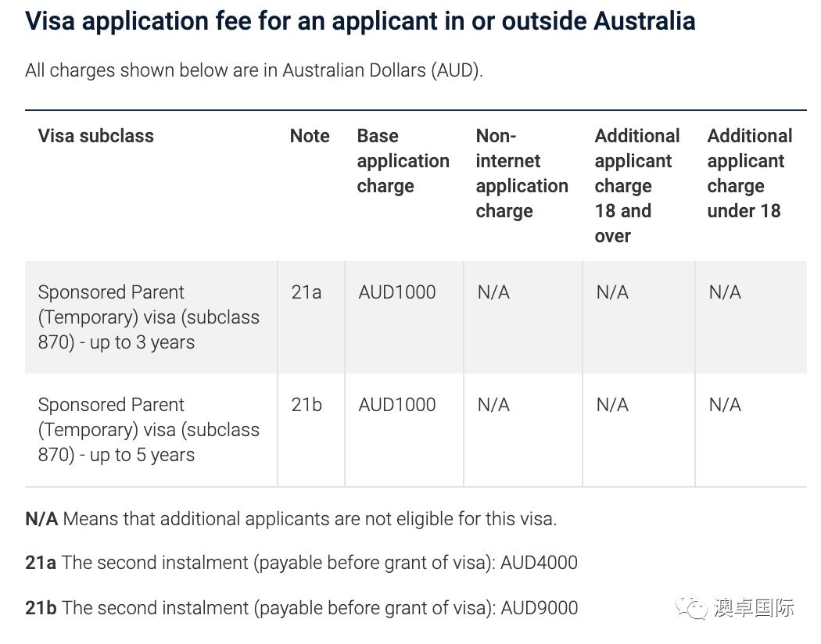Click the 21a second instalment AUD4000 footnote
The height and width of the screenshot is (644, 821).
(x=301, y=563)
